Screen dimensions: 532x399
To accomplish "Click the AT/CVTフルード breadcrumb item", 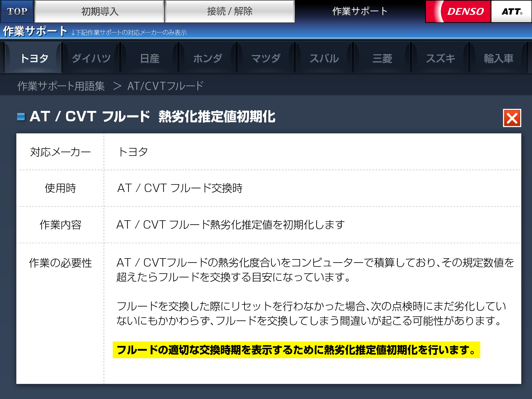I will tap(165, 86).
